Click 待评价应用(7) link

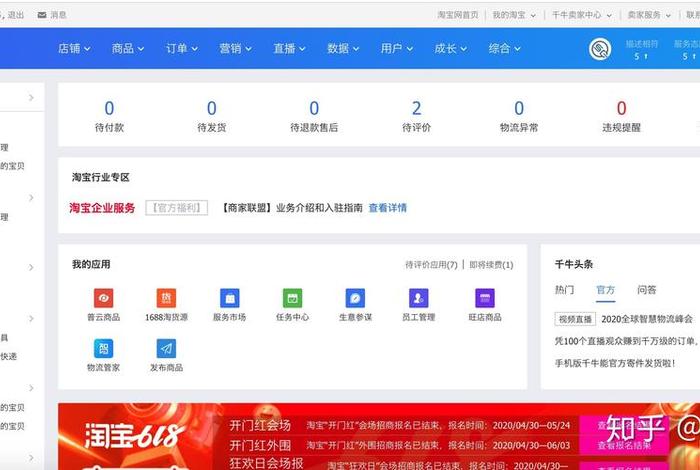431,265
